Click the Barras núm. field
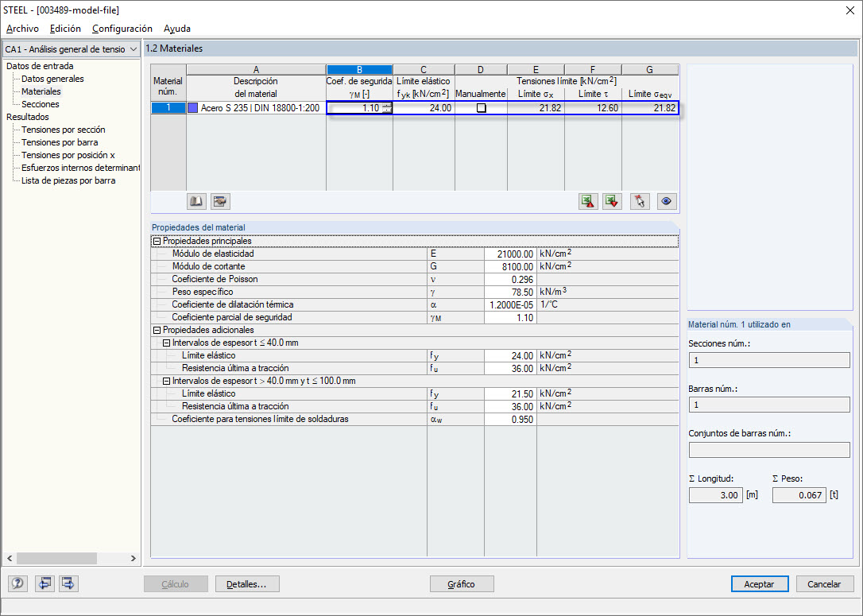863x616 pixels. coord(769,405)
